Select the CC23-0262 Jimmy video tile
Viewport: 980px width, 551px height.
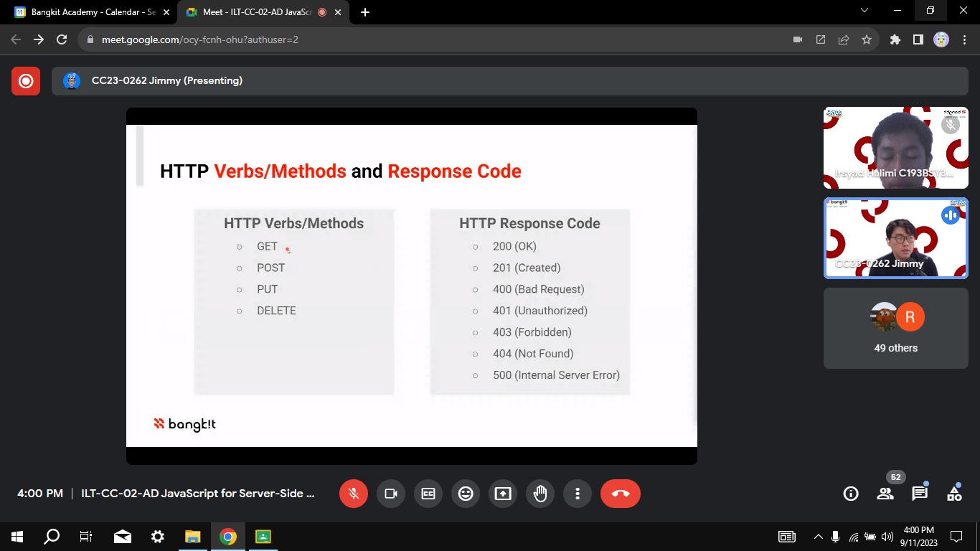coord(895,238)
